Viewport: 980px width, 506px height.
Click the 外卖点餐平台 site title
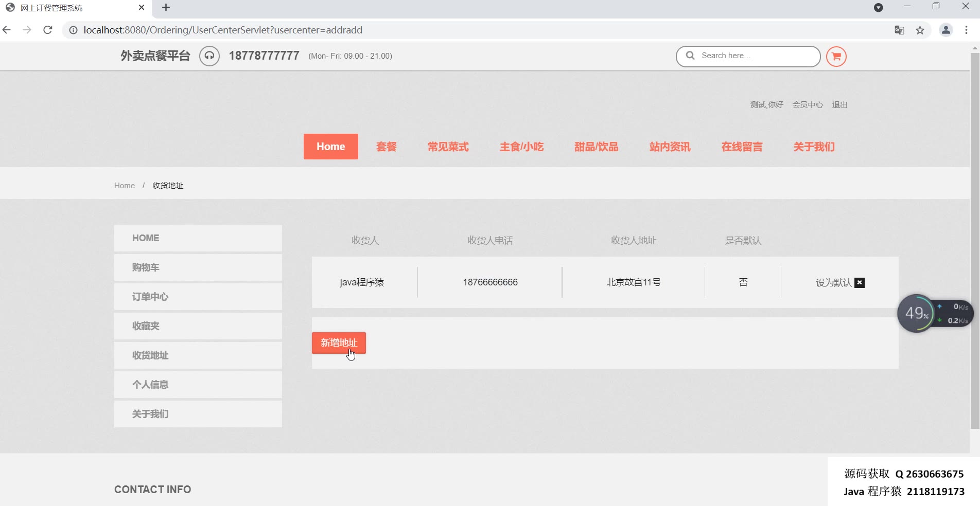click(155, 56)
